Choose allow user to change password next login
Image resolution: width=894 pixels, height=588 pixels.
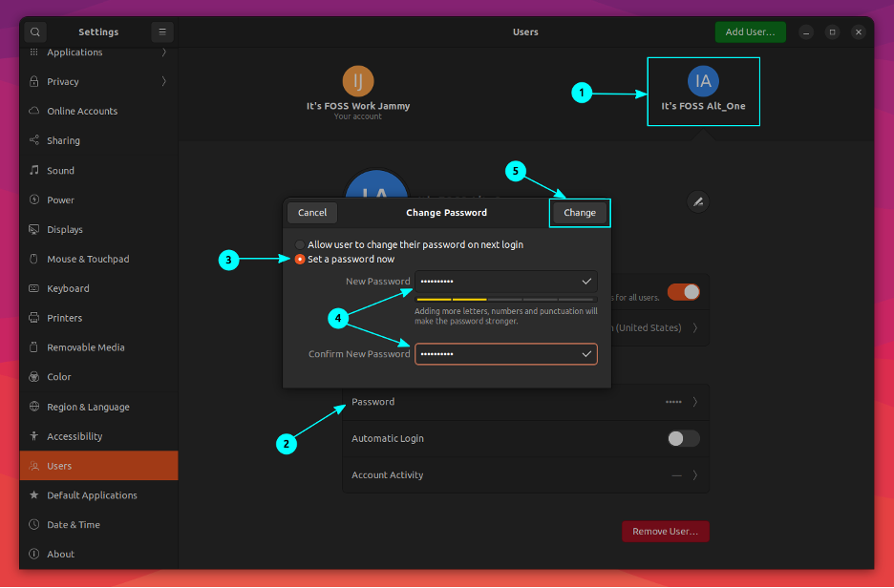[299, 244]
